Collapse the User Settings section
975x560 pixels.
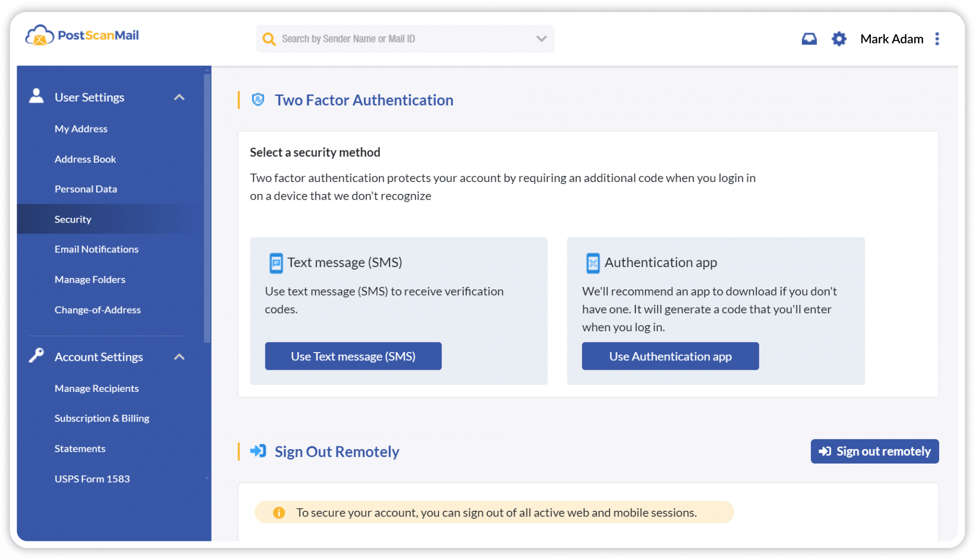[x=179, y=97]
